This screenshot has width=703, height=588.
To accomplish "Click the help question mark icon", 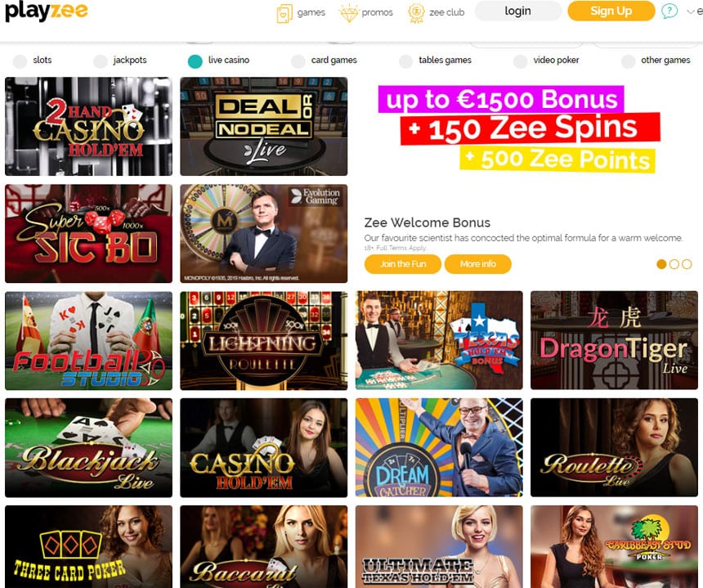I will click(x=669, y=11).
